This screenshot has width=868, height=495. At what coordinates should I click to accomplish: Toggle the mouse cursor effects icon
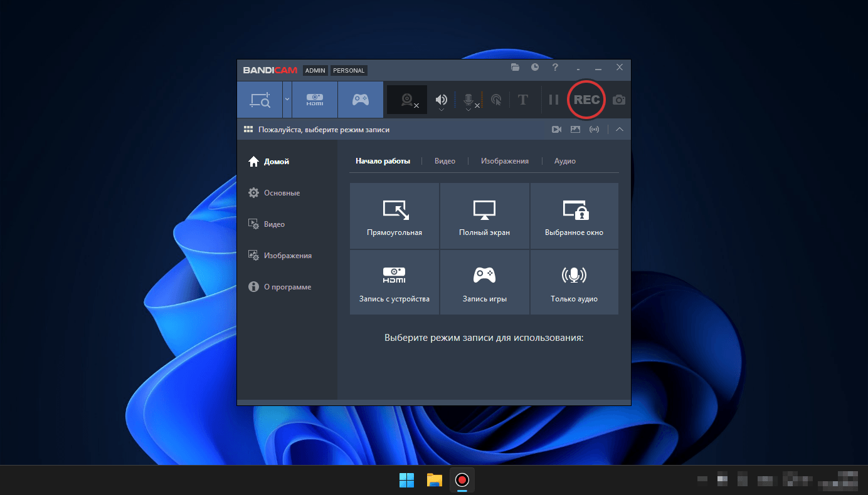coord(496,100)
